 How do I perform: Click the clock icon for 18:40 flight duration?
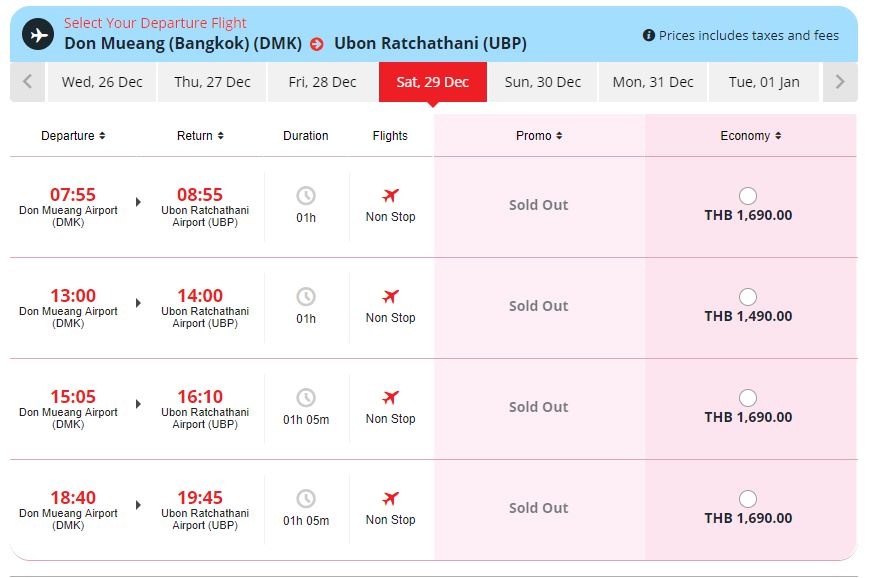[x=306, y=499]
